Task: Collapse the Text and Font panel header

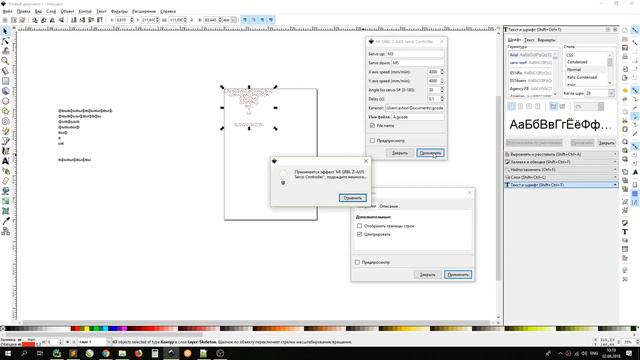Action: point(561,185)
